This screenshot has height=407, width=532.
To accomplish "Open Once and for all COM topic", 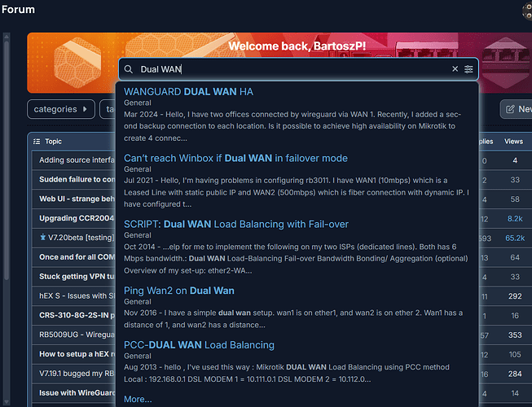I will click(77, 257).
